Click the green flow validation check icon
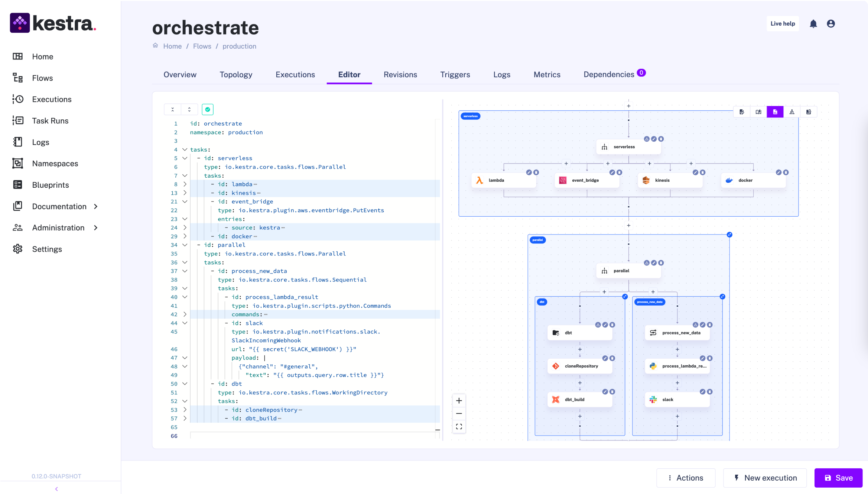The height and width of the screenshot is (494, 868). [208, 109]
